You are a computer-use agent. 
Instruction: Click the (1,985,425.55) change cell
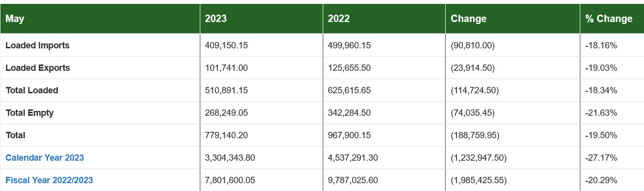tap(513, 180)
